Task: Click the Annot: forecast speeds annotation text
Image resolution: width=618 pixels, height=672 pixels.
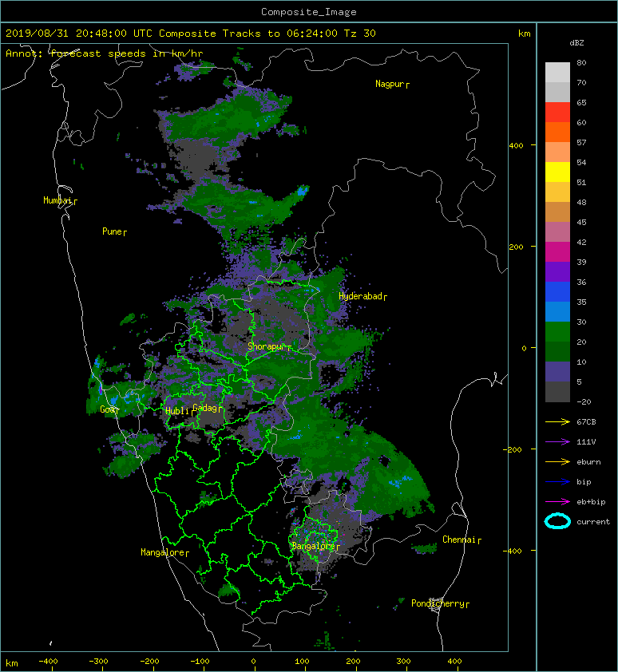Action: point(105,53)
